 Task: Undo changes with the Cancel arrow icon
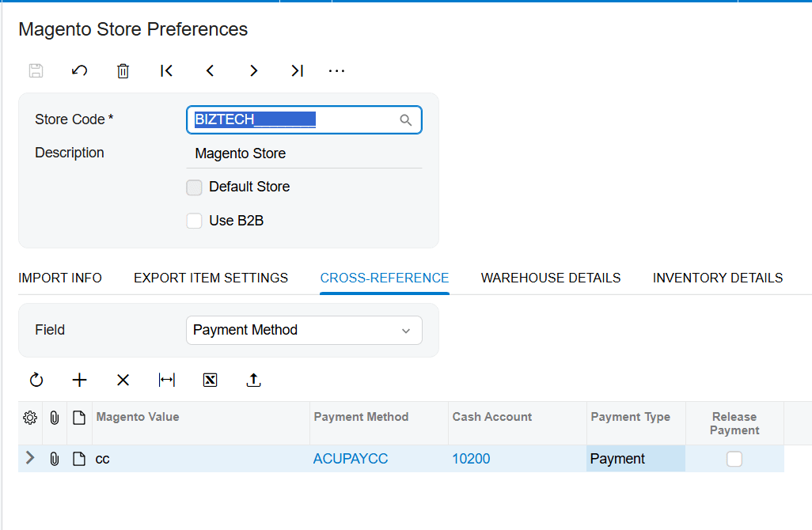pyautogui.click(x=79, y=70)
